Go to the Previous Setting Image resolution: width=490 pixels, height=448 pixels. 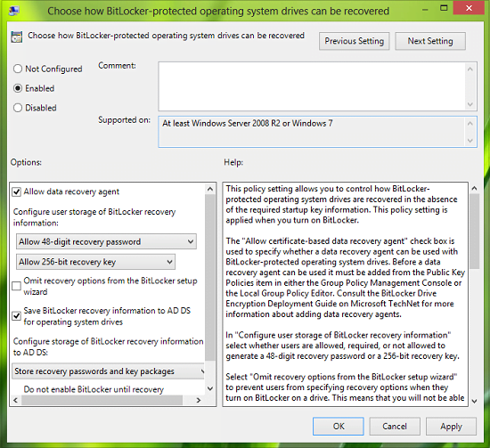click(354, 41)
